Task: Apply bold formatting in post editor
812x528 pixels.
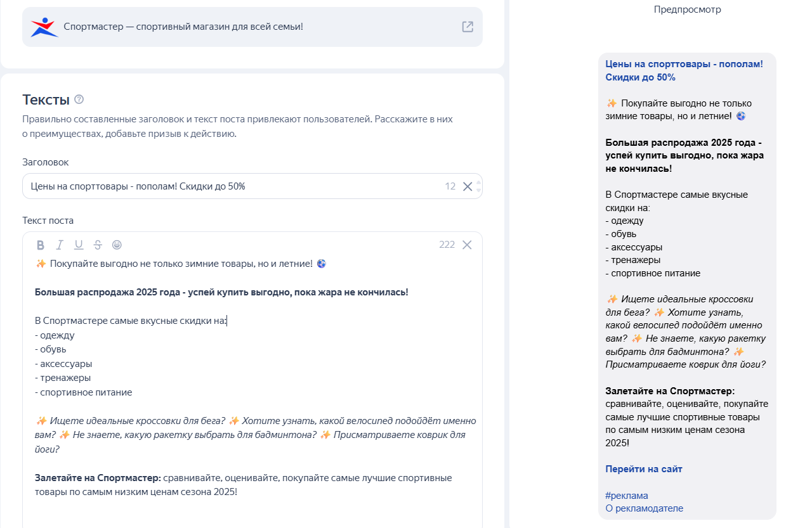Action: 41,245
